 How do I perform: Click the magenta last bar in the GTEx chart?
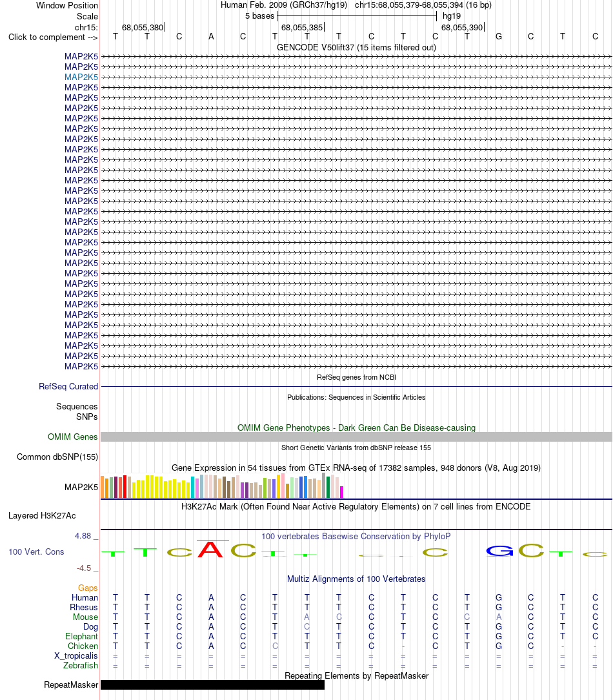342,492
